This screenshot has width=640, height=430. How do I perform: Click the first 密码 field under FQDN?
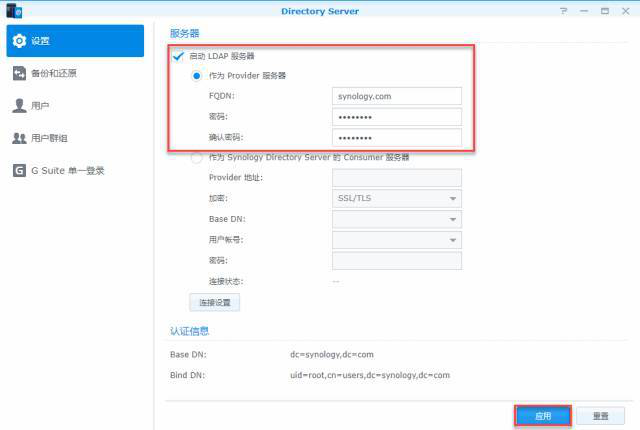coord(397,117)
